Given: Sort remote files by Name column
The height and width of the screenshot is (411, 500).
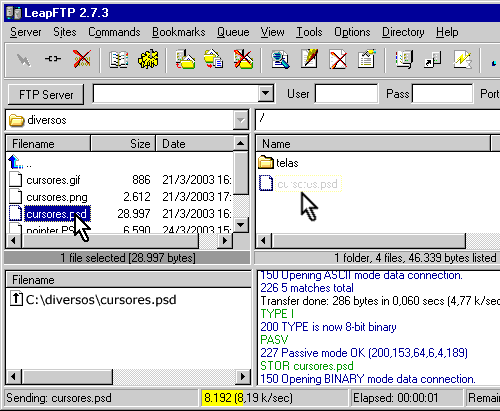Looking at the screenshot, I should point(373,144).
